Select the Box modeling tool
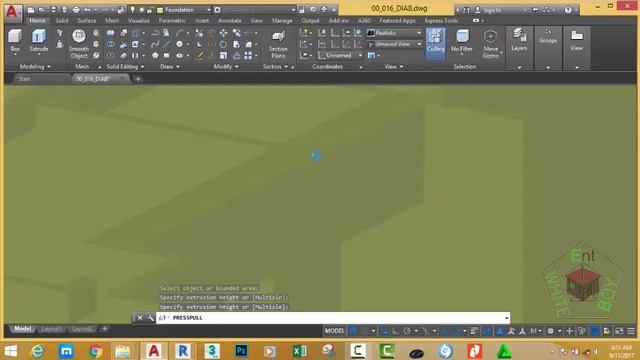The image size is (640, 360). tap(15, 41)
